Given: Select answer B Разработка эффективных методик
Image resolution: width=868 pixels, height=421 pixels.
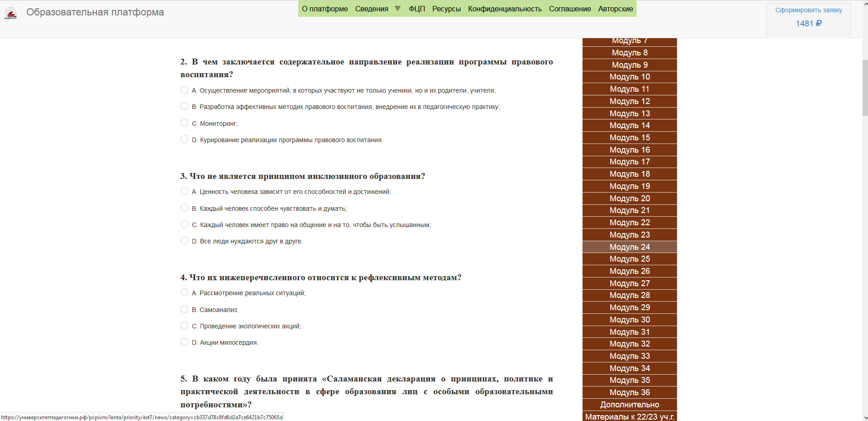Looking at the screenshot, I should [x=184, y=106].
